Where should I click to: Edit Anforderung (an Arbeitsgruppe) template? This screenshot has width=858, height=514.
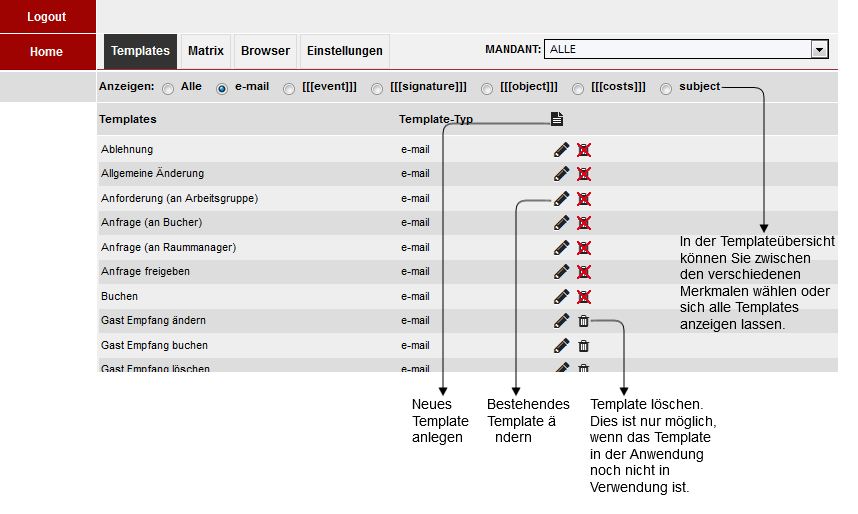click(561, 199)
